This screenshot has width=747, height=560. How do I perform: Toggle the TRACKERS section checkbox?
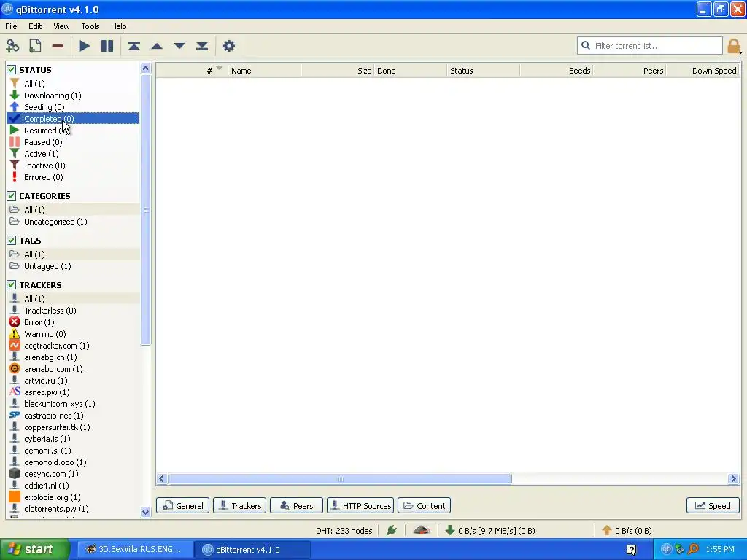coord(12,285)
